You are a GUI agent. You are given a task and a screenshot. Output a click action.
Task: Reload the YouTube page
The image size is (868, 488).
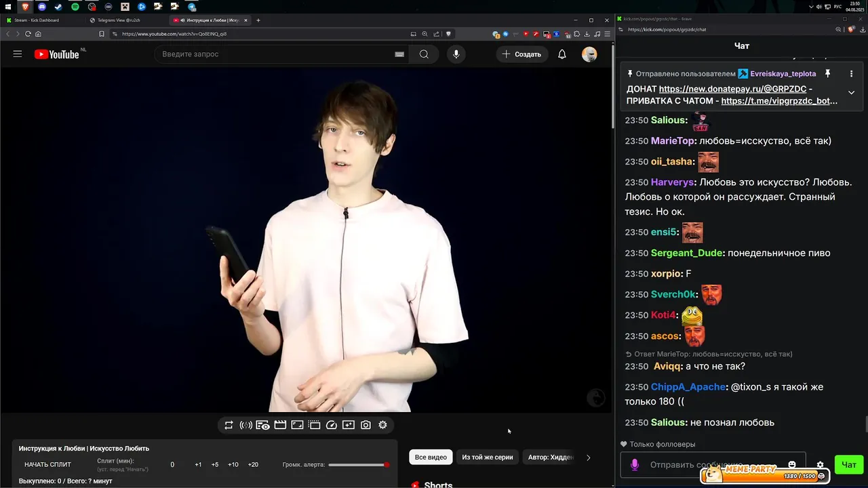28,34
